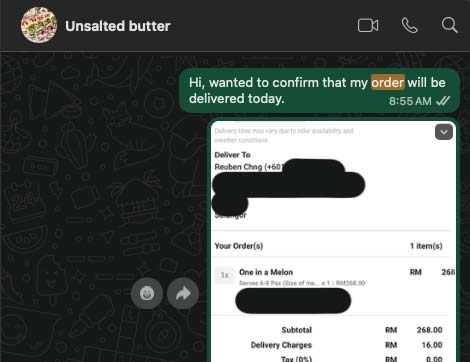
Task: Click "One in a Melon" item in receipt
Action: (266, 272)
